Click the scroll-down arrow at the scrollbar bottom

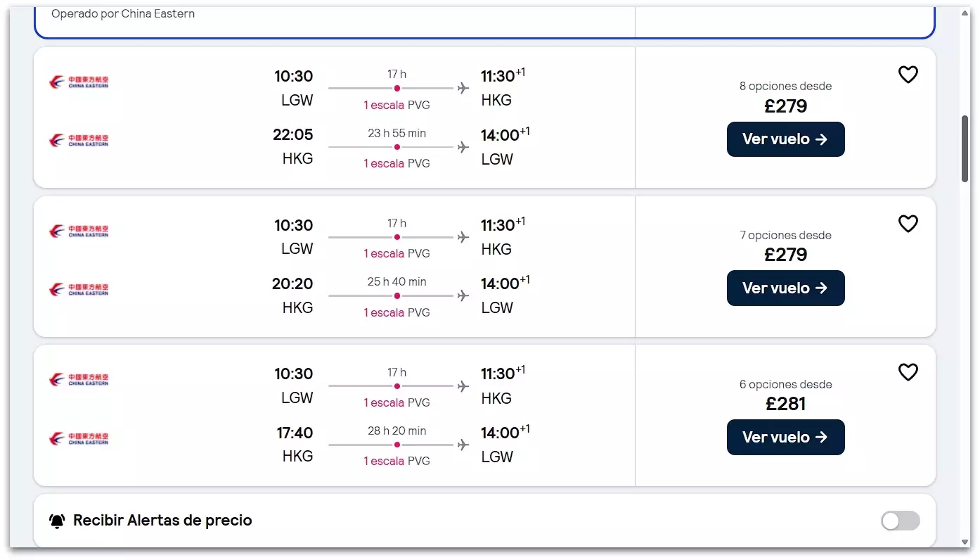(965, 542)
